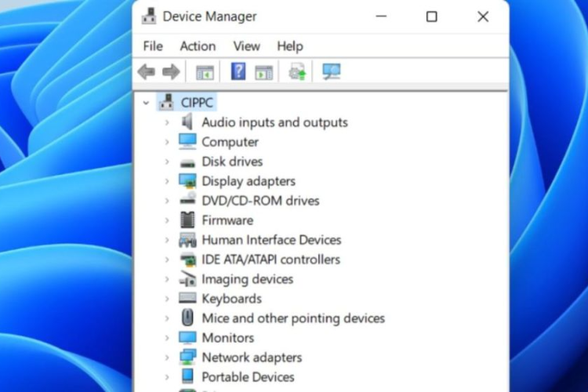Click the Disk drives icon
The height and width of the screenshot is (392, 588).
click(187, 162)
